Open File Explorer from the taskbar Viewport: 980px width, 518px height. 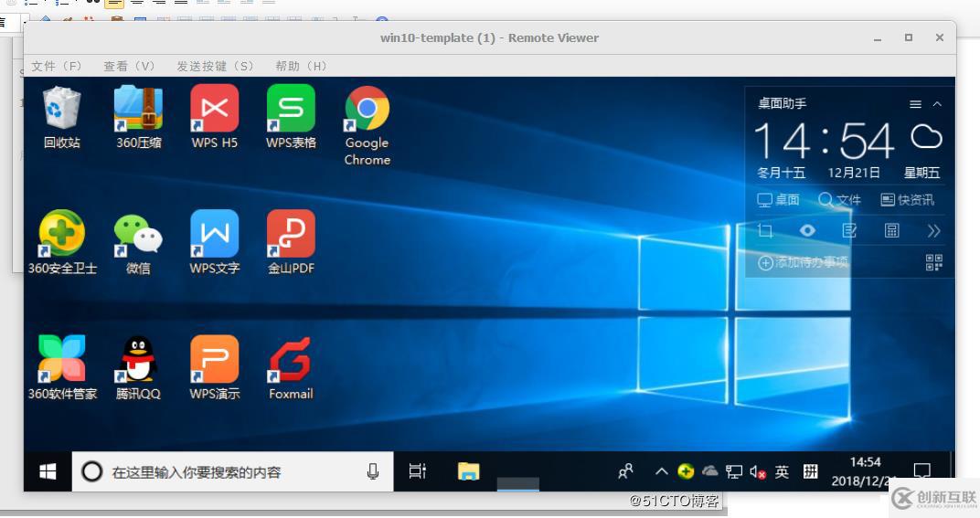(x=468, y=471)
